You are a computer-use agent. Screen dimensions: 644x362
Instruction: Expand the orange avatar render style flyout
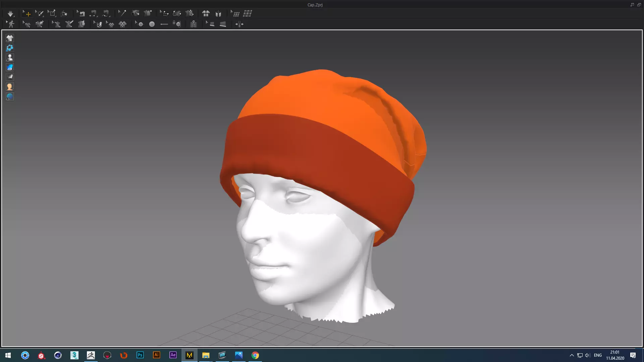(x=10, y=87)
